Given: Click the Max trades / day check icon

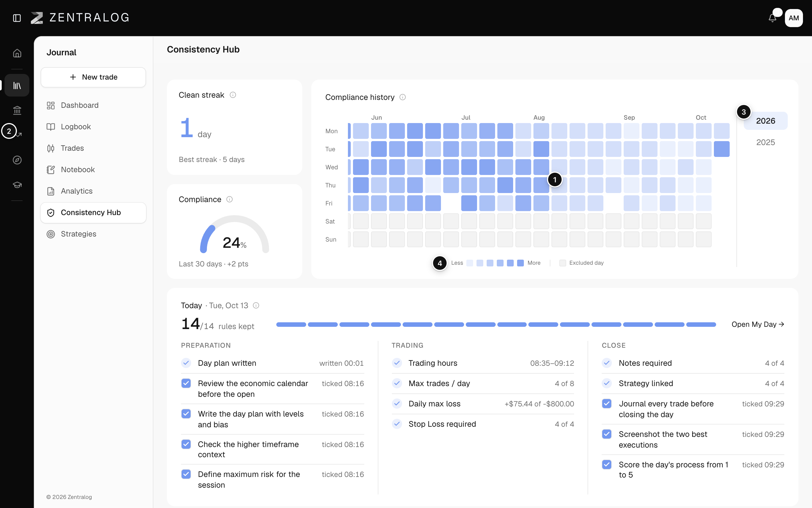Looking at the screenshot, I should click(397, 383).
